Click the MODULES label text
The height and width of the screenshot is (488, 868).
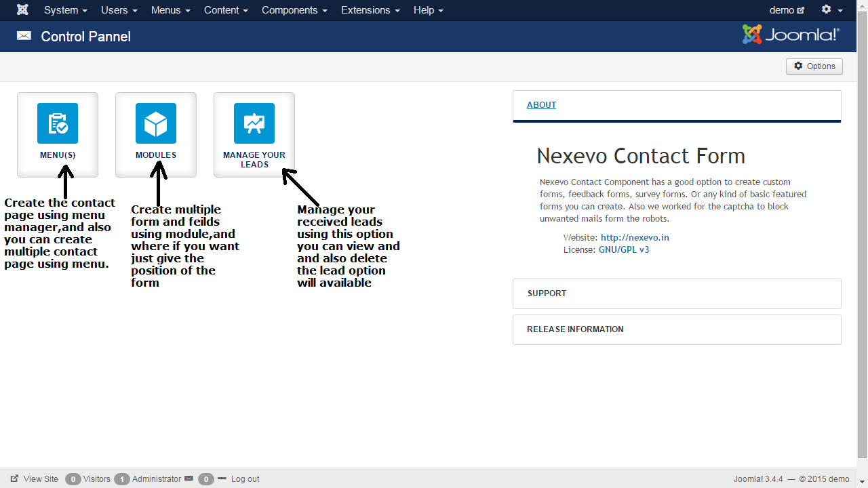(156, 155)
